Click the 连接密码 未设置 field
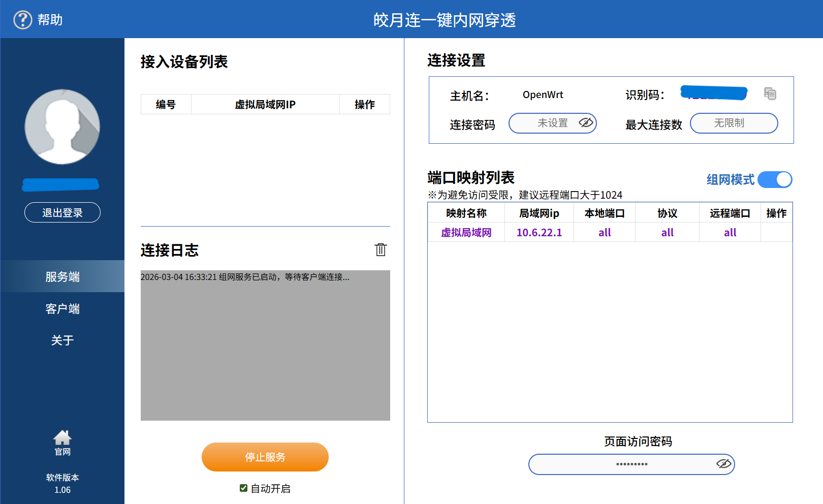Image resolution: width=823 pixels, height=504 pixels. pos(546,123)
